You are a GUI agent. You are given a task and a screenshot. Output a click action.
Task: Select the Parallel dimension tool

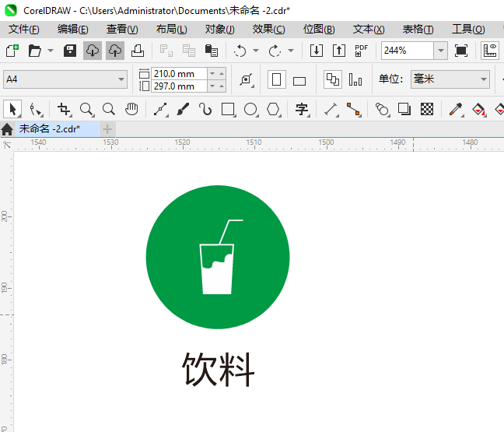click(331, 110)
